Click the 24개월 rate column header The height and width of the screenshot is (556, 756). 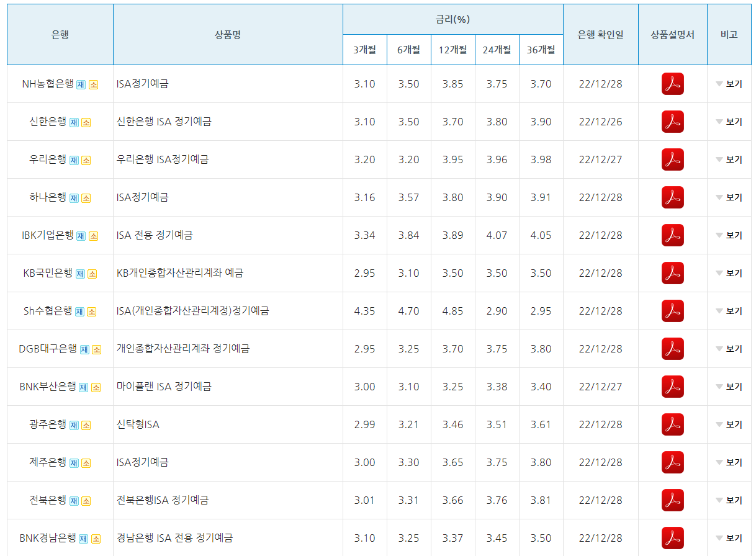497,50
